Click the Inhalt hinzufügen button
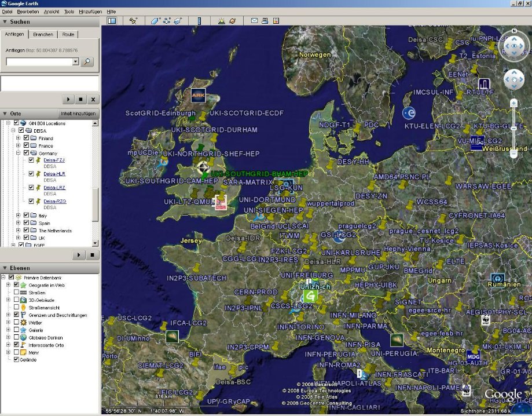Screen dimensions: 532x416 pos(79,114)
